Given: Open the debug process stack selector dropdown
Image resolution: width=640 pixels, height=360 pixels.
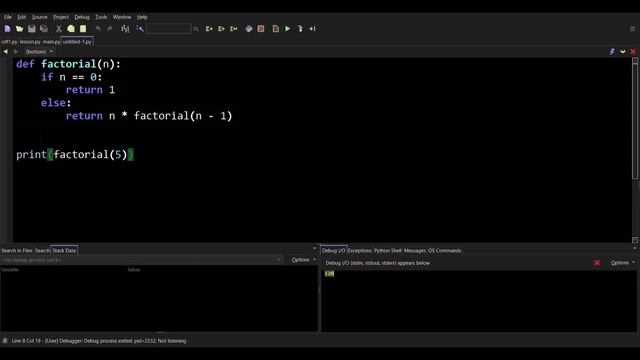Looking at the screenshot, I should click(x=141, y=260).
